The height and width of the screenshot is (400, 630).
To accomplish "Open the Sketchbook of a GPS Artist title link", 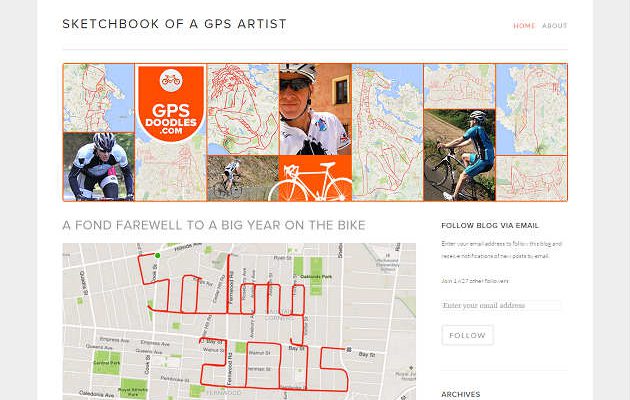I will click(174, 24).
